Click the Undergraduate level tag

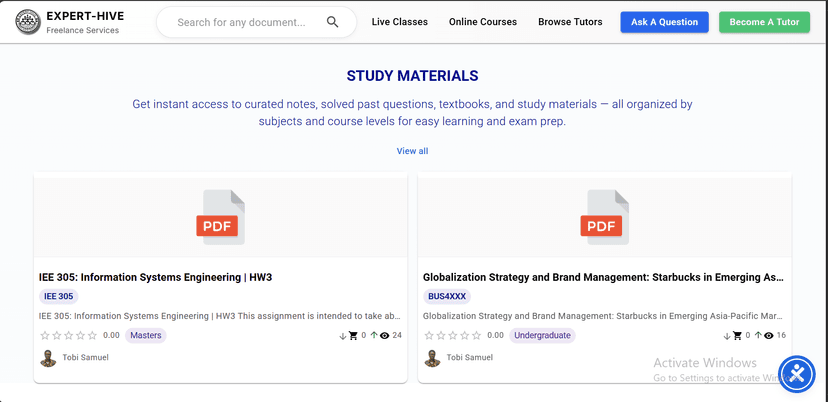[x=542, y=335]
